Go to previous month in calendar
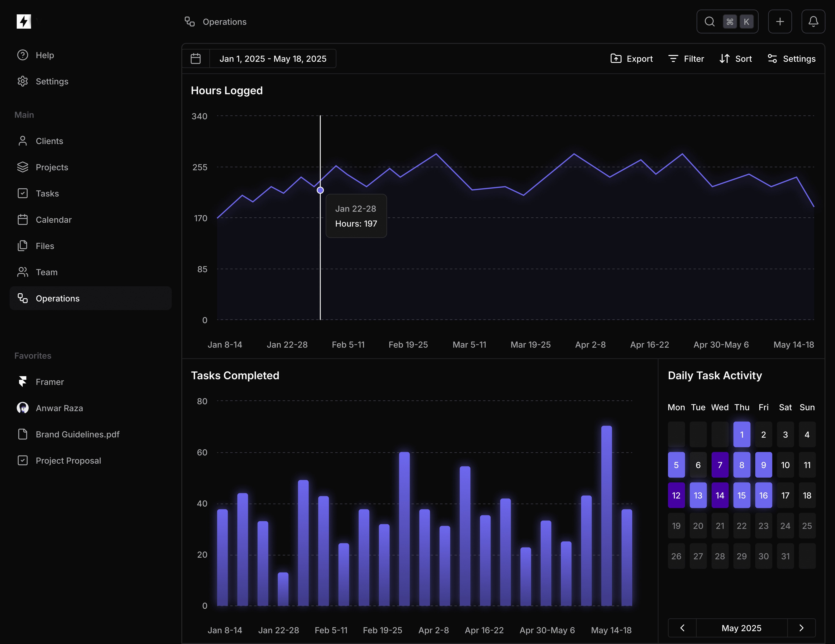This screenshot has height=644, width=835. click(x=682, y=628)
